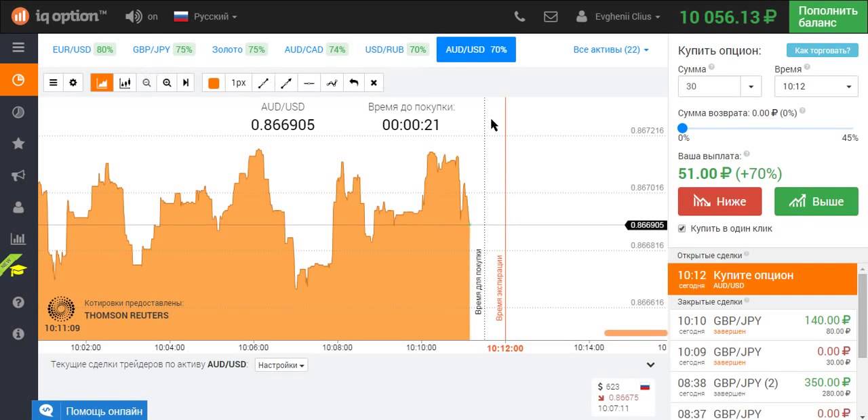Collapse the traders deals panel chevron
Viewport: 868px width, 420px height.
click(650, 364)
